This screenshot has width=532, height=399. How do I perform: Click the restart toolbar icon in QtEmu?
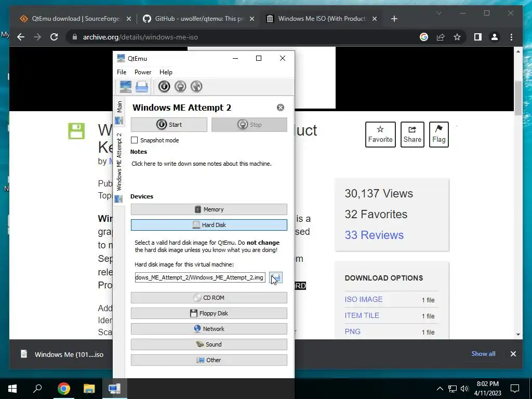(196, 87)
